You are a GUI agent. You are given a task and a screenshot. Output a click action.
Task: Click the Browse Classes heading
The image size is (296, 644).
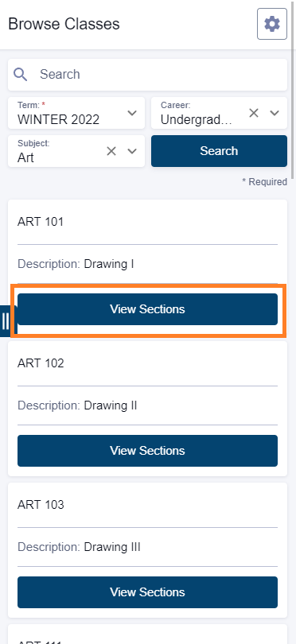click(x=64, y=24)
